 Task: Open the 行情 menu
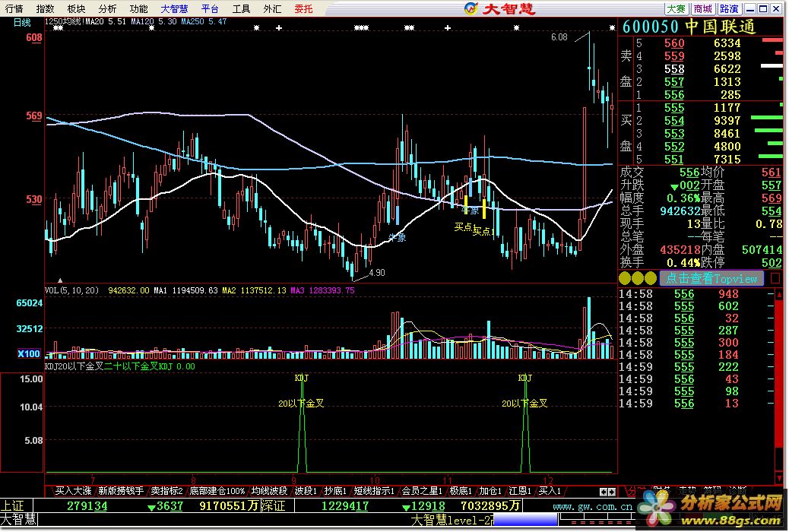pyautogui.click(x=14, y=8)
